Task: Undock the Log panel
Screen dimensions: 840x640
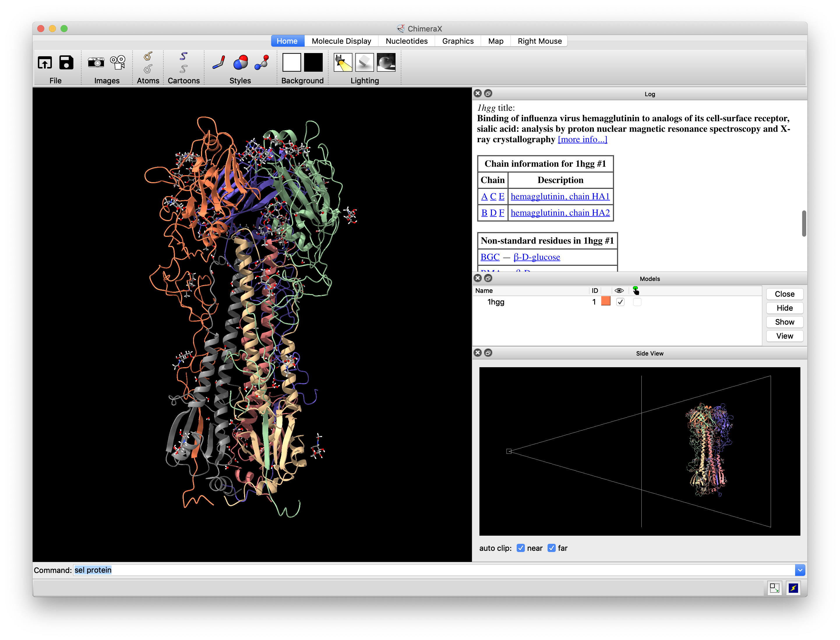Action: click(x=488, y=93)
